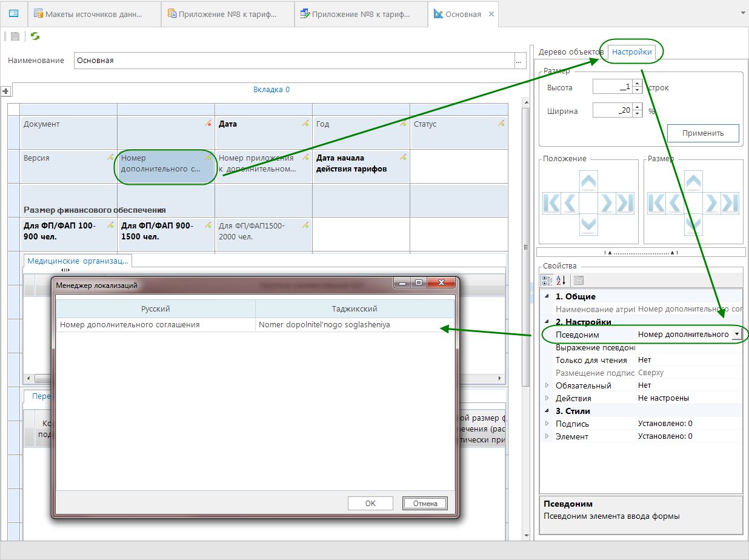Switch to the Дерево объектов tab
The image size is (749, 560).
pos(570,52)
